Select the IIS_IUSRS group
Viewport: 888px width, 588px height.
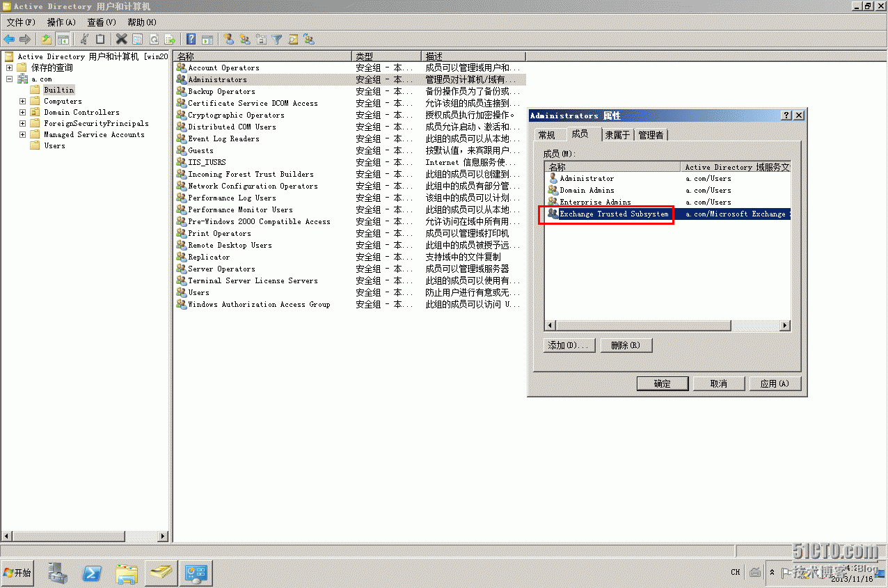pyautogui.click(x=207, y=162)
